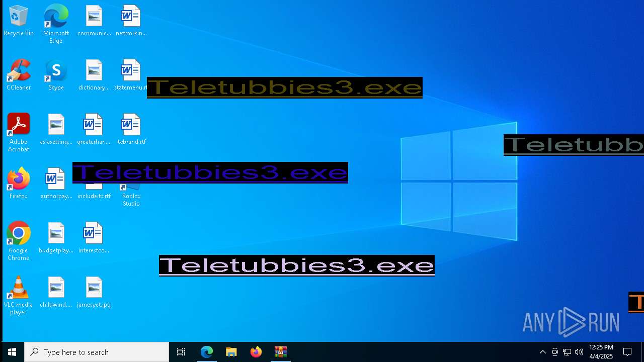
Task: Select the jamesyet.jpg image file
Action: [x=94, y=293]
